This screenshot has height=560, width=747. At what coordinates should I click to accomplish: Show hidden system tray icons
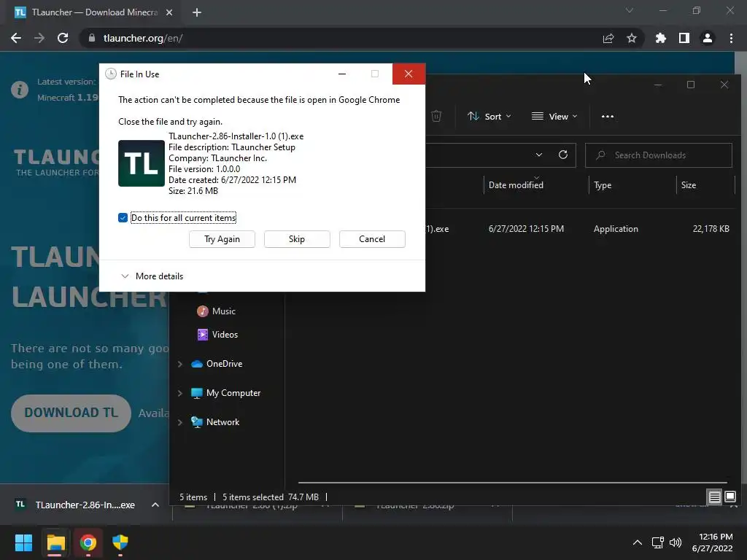pyautogui.click(x=638, y=542)
